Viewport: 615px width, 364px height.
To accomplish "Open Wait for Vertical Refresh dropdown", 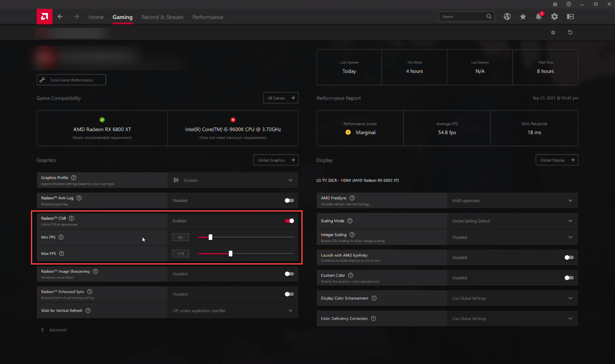I will pos(233,311).
